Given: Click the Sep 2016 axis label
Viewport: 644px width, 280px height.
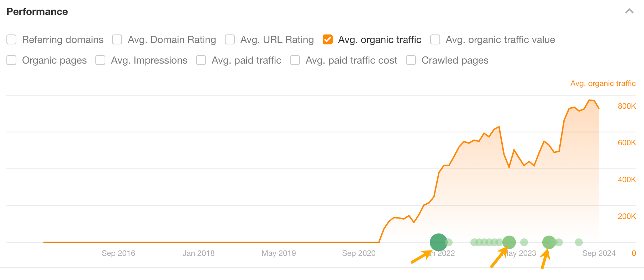Looking at the screenshot, I should [x=118, y=253].
